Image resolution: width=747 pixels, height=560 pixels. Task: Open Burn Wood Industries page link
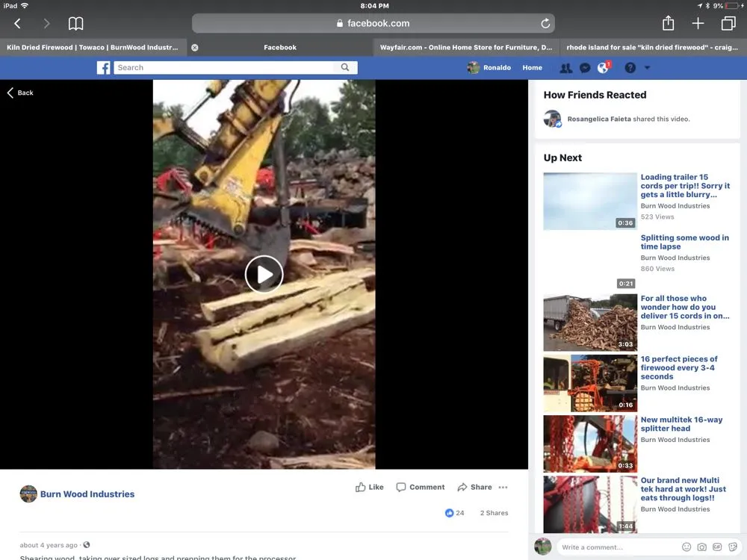coord(87,494)
